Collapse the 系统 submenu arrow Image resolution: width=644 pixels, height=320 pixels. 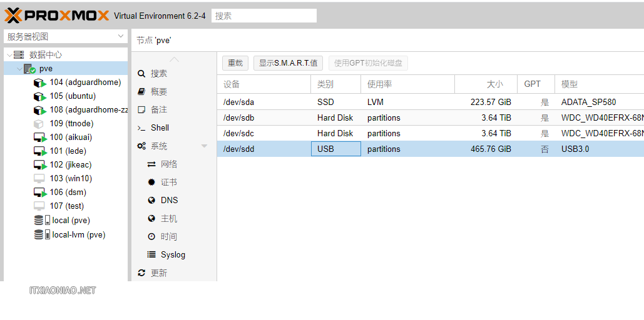pos(204,146)
